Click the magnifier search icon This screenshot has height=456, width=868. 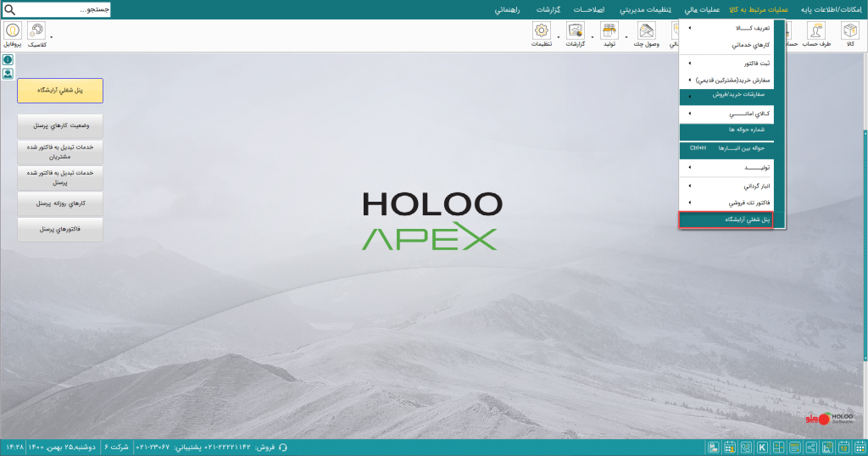[x=9, y=9]
